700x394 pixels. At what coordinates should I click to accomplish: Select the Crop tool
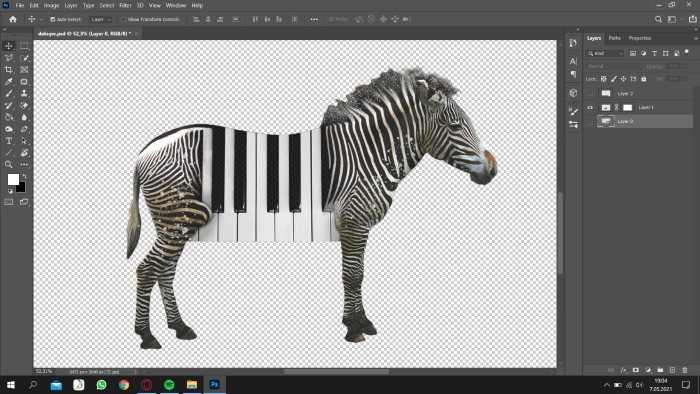(8, 70)
